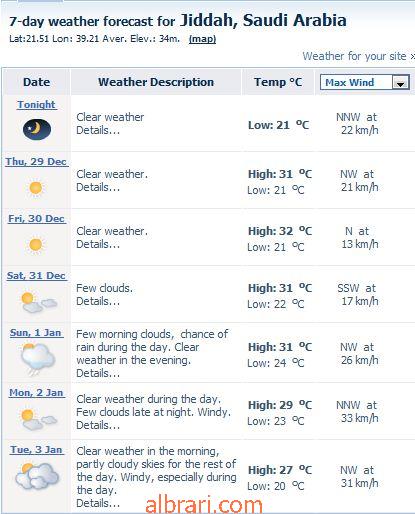Screen dimensions: 415x514
Task: Click the sun and clouds icon for Mon, 2 Jan
Action: [37, 419]
